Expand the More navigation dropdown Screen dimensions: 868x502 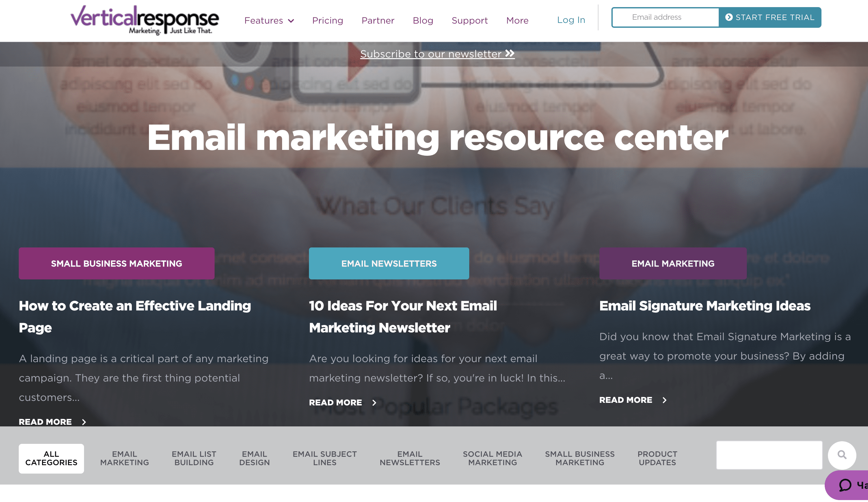[517, 20]
